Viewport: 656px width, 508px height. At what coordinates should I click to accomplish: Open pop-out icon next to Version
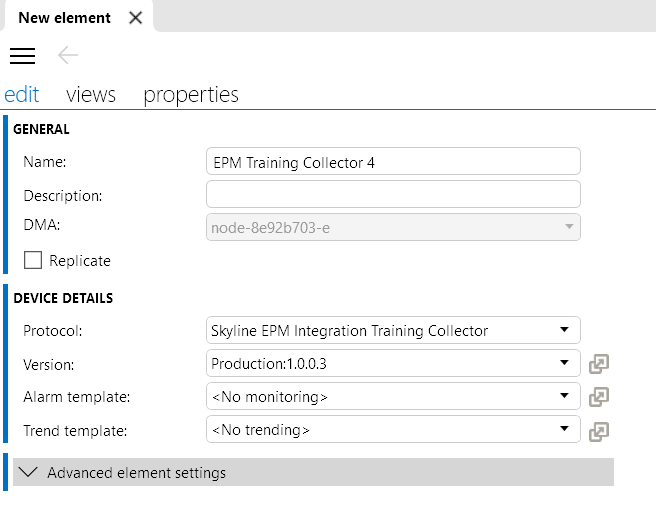tap(599, 364)
